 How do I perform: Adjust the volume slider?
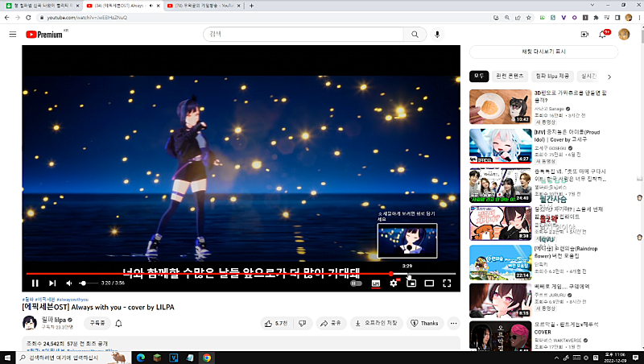coord(89,283)
